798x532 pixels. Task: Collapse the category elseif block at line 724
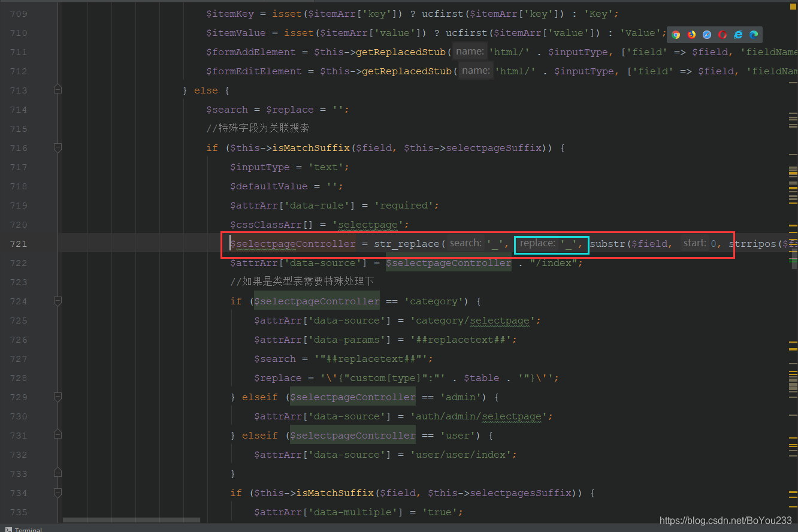[x=58, y=300]
